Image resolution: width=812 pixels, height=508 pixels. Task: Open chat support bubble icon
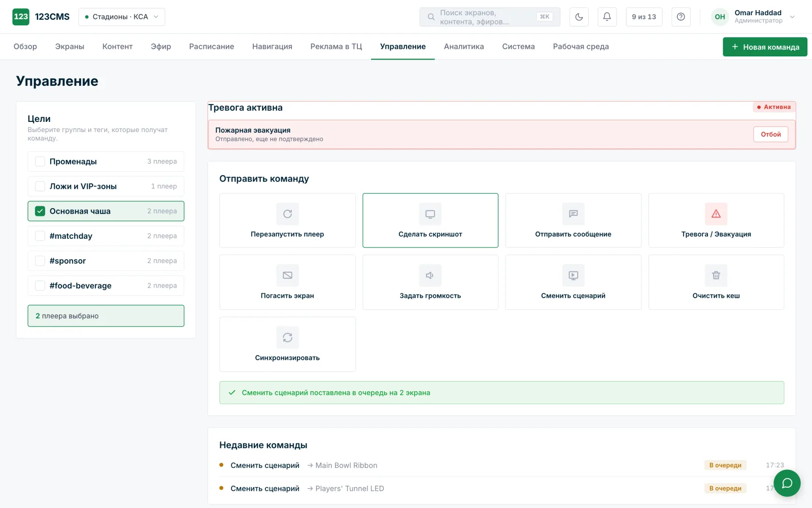click(787, 483)
